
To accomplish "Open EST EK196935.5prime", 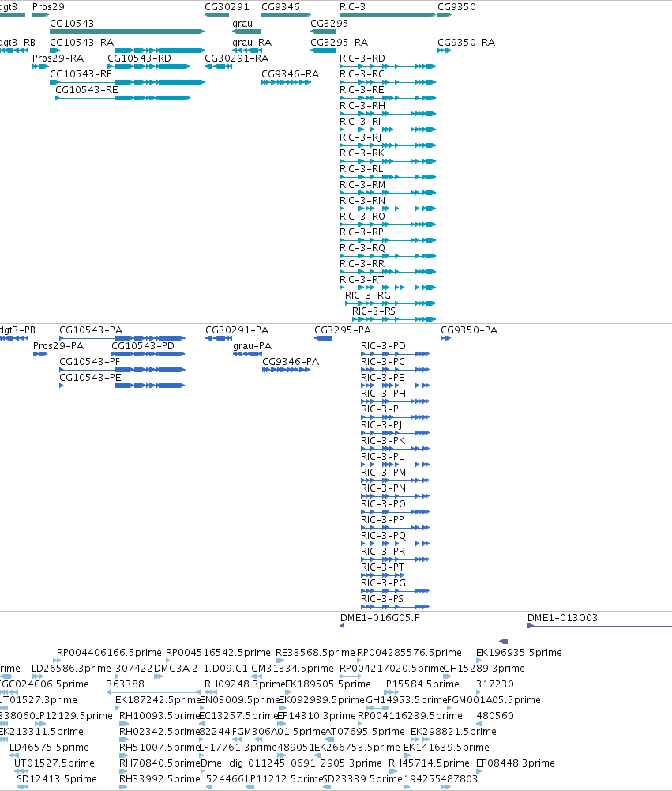I will coord(519,653).
